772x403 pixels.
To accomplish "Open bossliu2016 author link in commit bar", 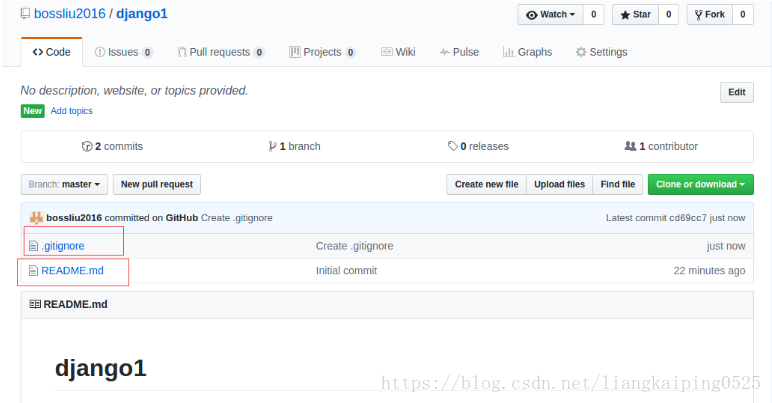I will (74, 217).
